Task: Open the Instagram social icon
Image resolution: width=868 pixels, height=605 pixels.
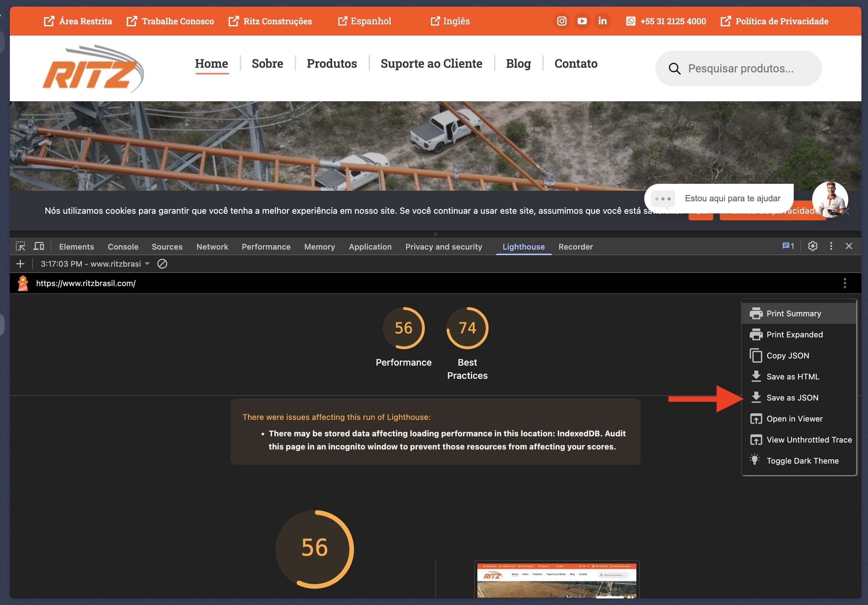Action: (x=562, y=21)
